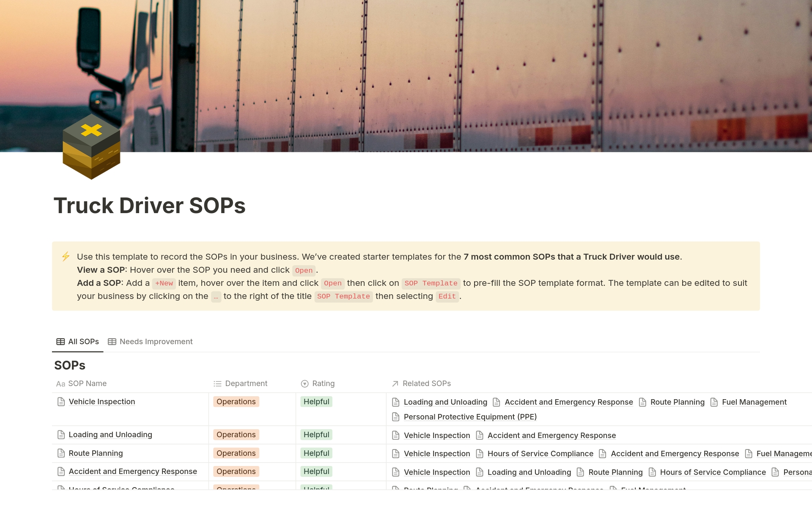This screenshot has width=812, height=507.
Task: Switch to the All SOPs tab
Action: pyautogui.click(x=83, y=342)
